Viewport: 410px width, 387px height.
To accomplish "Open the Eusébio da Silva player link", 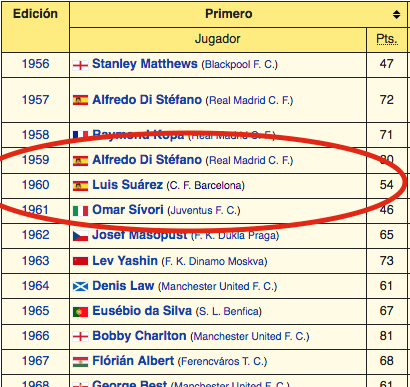I will click(x=142, y=311).
